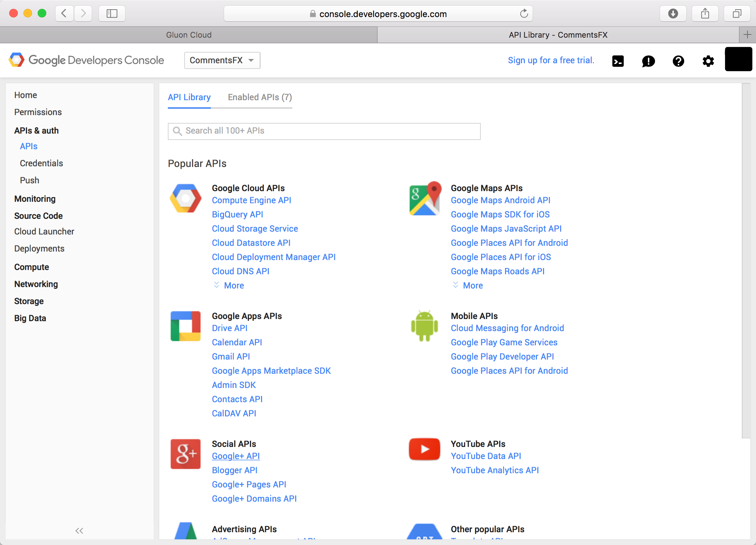Select the API Library - CommentsFX browser tab
Screen dimensions: 756x545
coord(558,35)
